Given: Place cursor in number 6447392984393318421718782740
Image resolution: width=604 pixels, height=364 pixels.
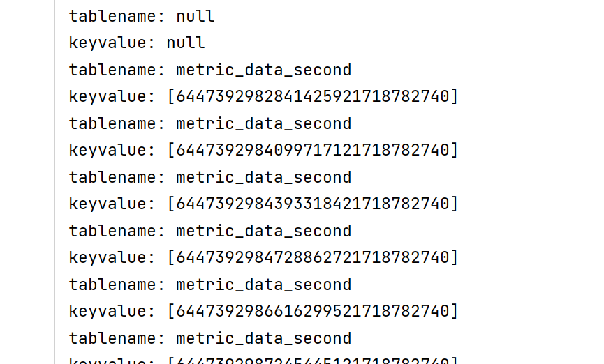Looking at the screenshot, I should [313, 204].
